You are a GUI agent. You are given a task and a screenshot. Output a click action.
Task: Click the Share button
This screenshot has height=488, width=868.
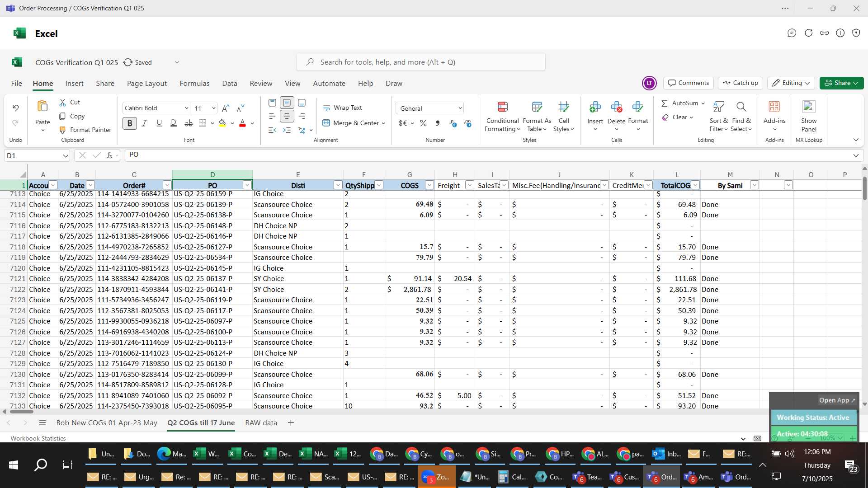841,83
